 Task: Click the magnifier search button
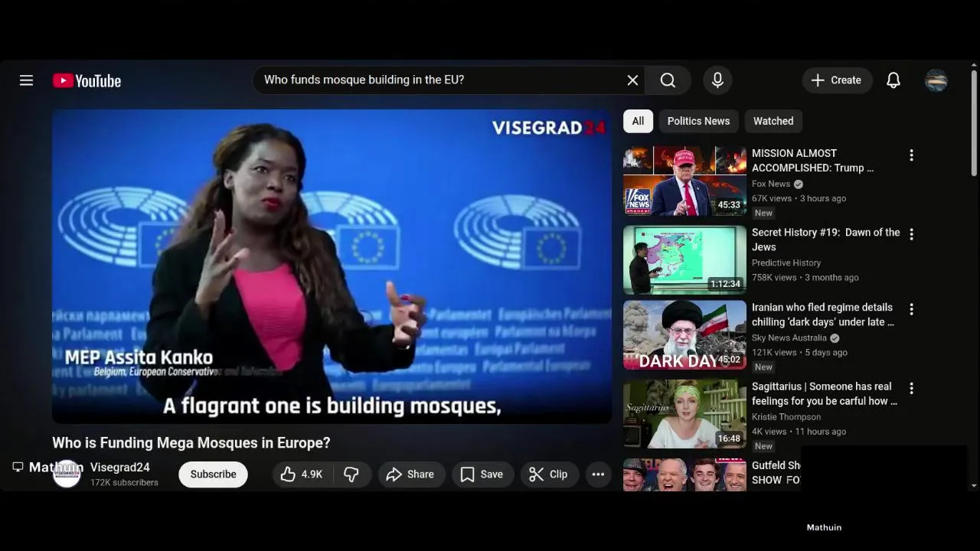coord(668,80)
